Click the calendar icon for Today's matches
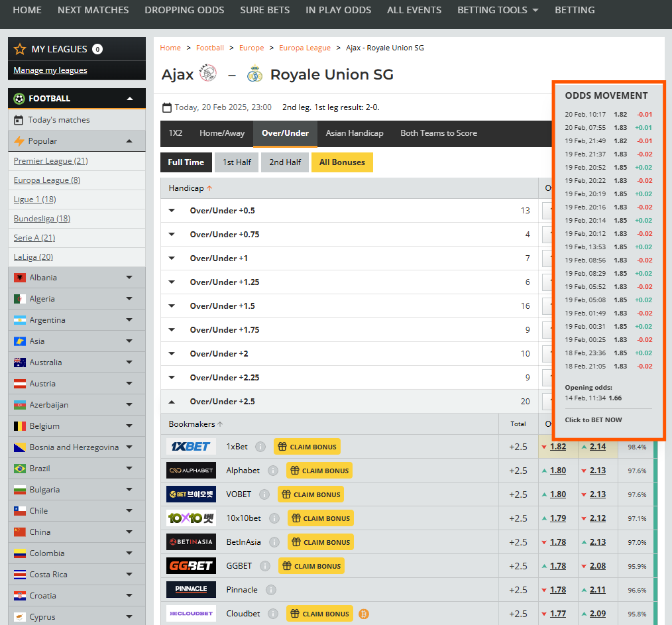The width and height of the screenshot is (672, 625). (x=19, y=120)
